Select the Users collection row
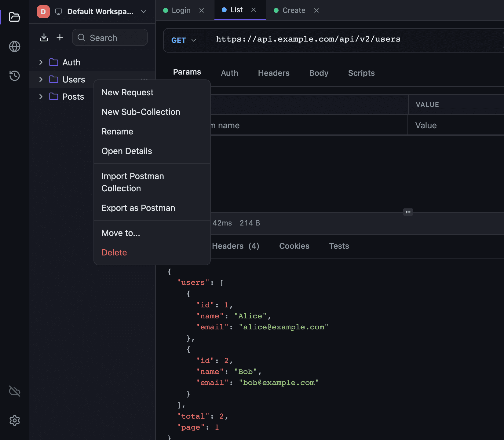 92,79
